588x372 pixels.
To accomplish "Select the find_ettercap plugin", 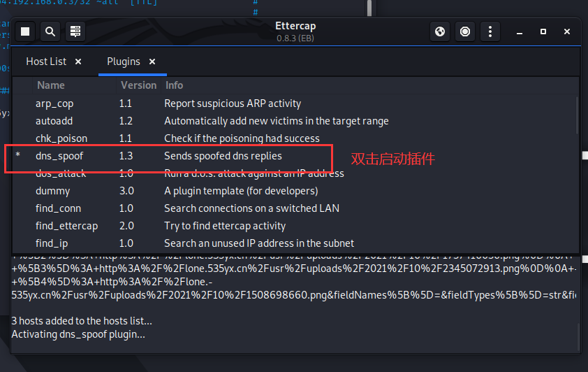I will coord(295,226).
